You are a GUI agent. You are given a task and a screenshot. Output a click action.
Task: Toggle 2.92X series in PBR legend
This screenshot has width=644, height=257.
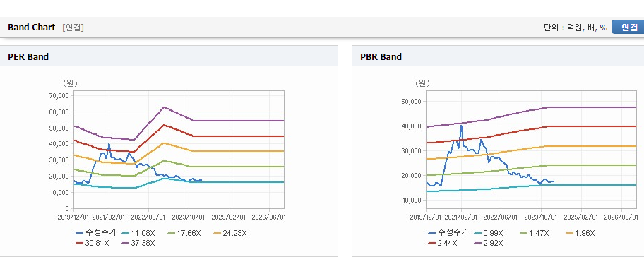point(489,243)
